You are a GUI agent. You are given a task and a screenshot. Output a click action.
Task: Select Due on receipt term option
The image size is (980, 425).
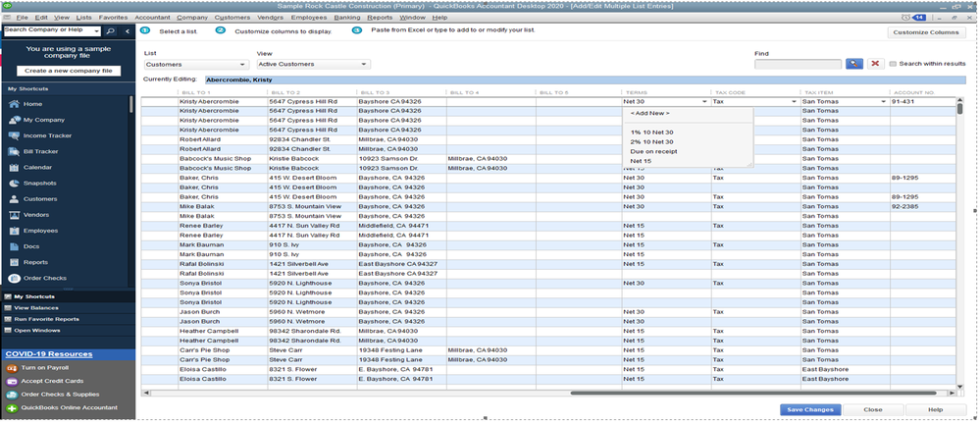pyautogui.click(x=653, y=151)
